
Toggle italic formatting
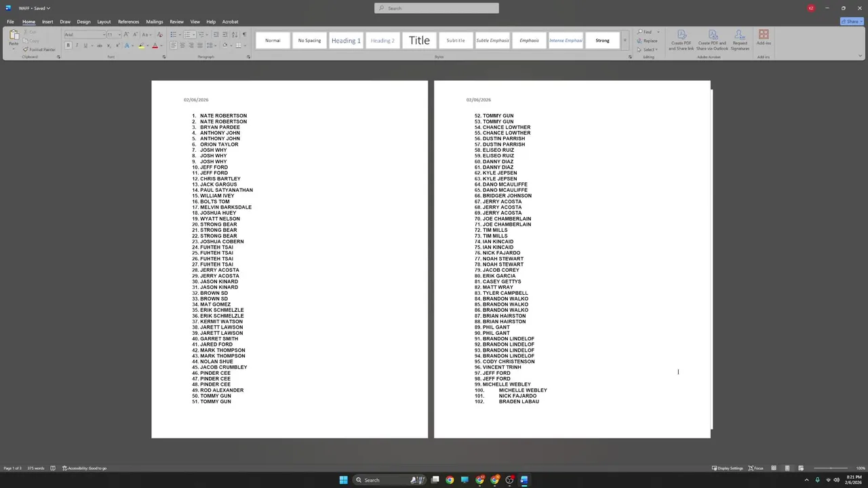[77, 45]
